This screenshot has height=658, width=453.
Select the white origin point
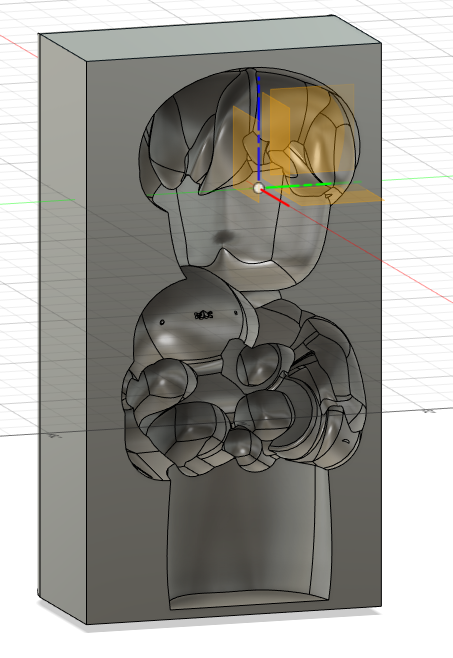pyautogui.click(x=259, y=188)
